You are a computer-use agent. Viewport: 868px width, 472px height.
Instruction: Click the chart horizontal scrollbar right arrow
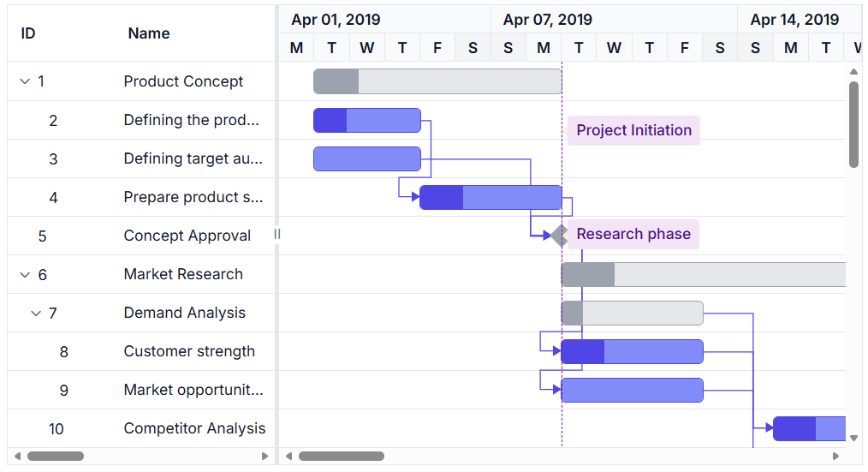835,457
